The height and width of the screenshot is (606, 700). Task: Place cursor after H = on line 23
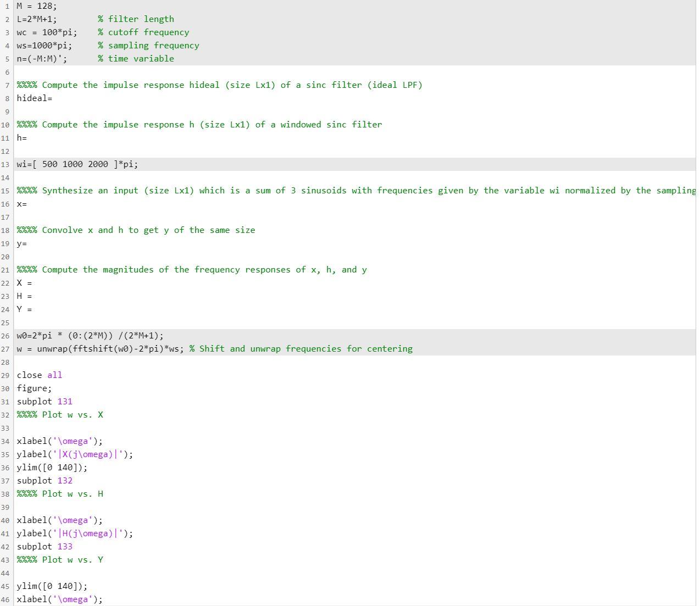point(33,296)
